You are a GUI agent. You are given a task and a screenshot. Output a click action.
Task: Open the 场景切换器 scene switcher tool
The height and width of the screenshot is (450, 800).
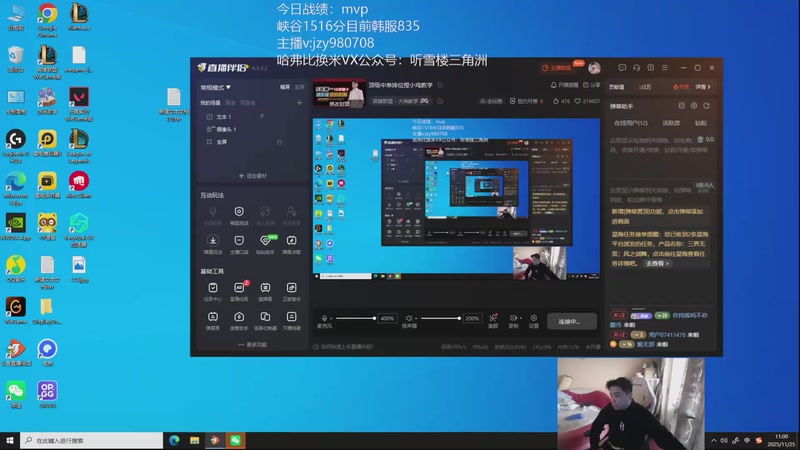265,320
